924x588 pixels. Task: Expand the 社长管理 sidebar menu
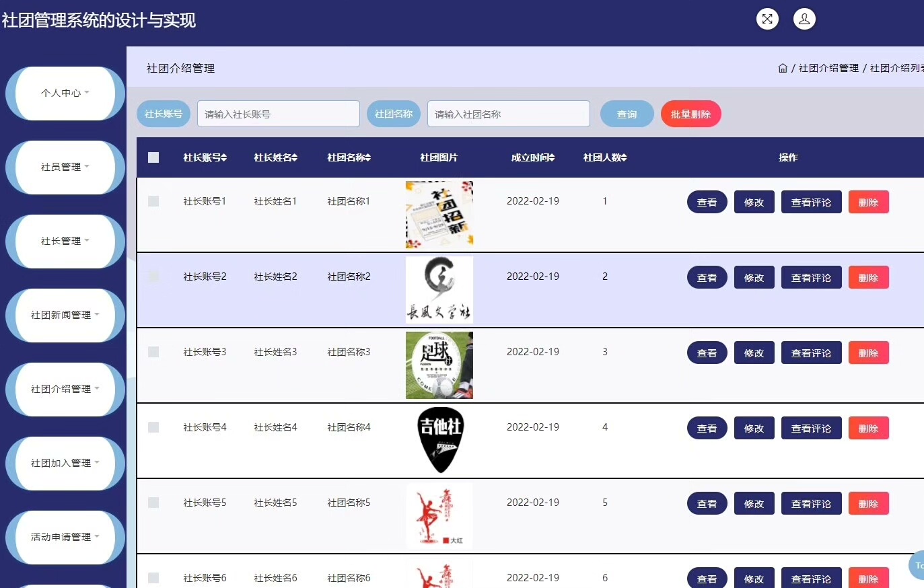click(x=65, y=242)
